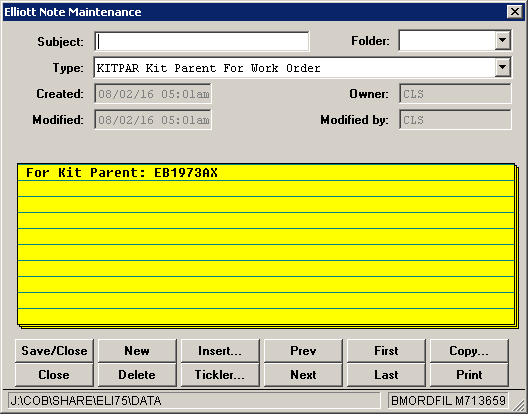Image resolution: width=528 pixels, height=414 pixels.
Task: Click the yellow note line with EB1973AX
Action: tap(266, 173)
